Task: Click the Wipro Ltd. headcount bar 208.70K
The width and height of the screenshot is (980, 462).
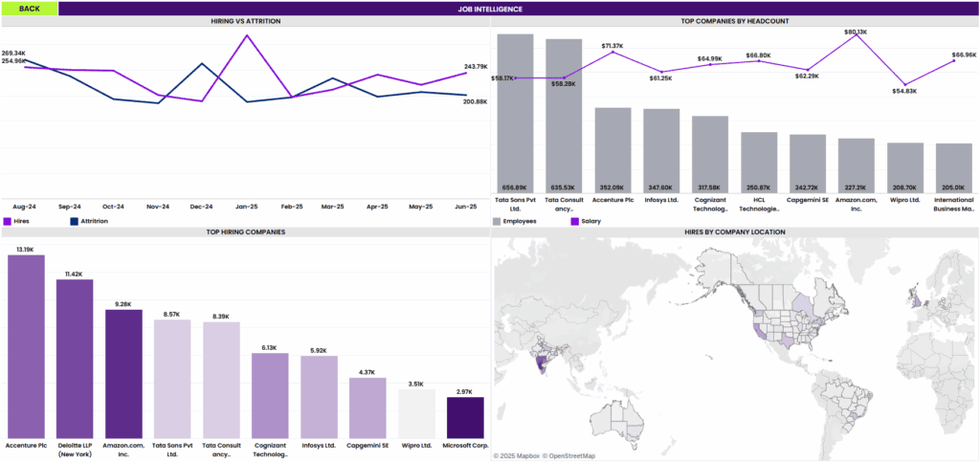Action: [905, 167]
